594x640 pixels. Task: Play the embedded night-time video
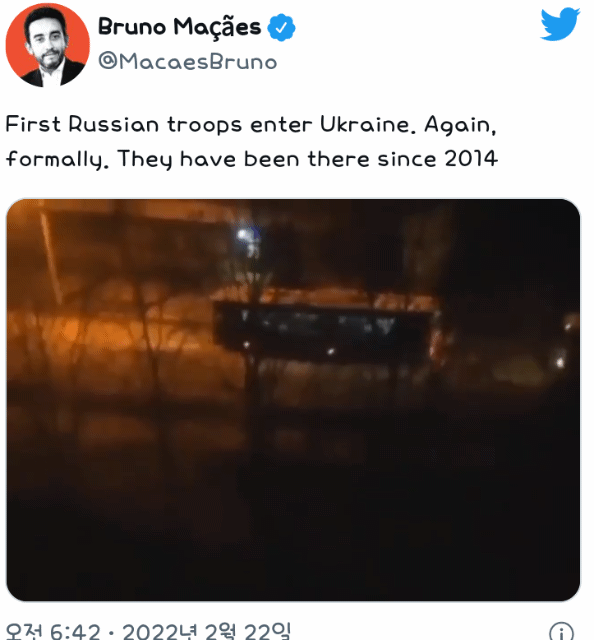(x=293, y=400)
